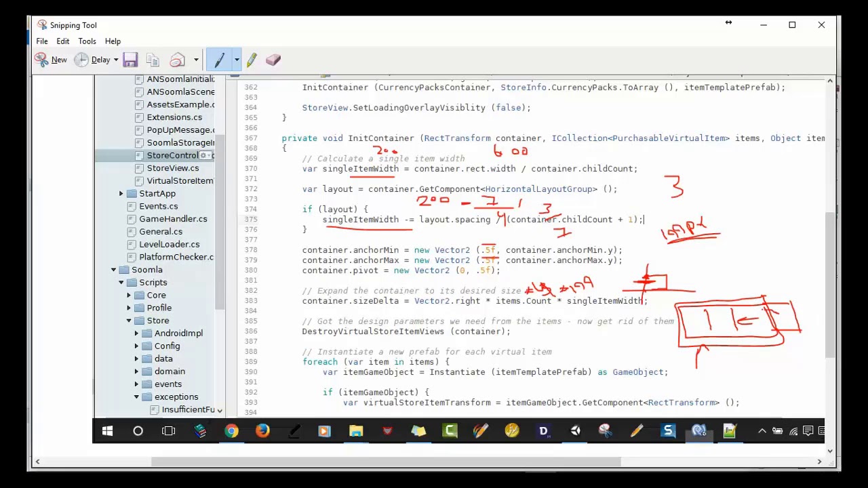Collapse the Soomla folder
868x488 pixels.
pos(114,270)
